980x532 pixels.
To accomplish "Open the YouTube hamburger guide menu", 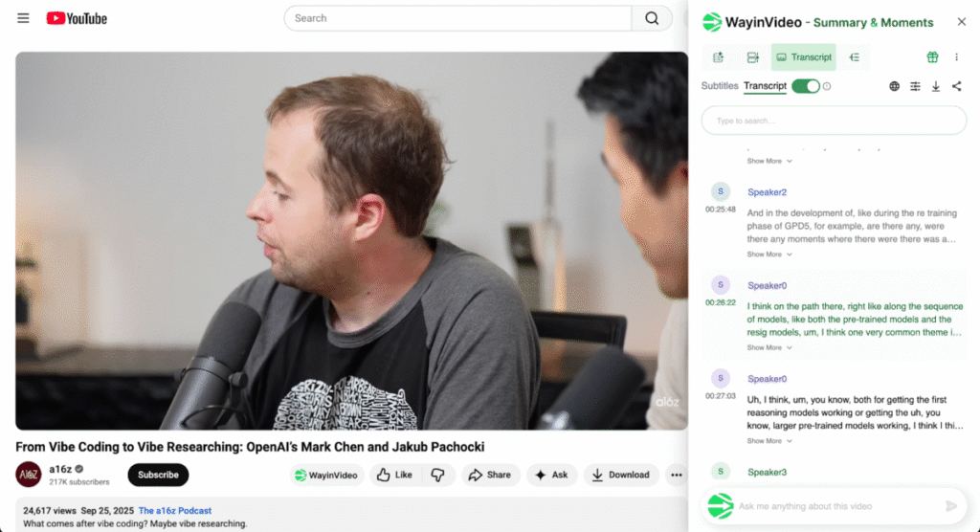I will point(23,18).
